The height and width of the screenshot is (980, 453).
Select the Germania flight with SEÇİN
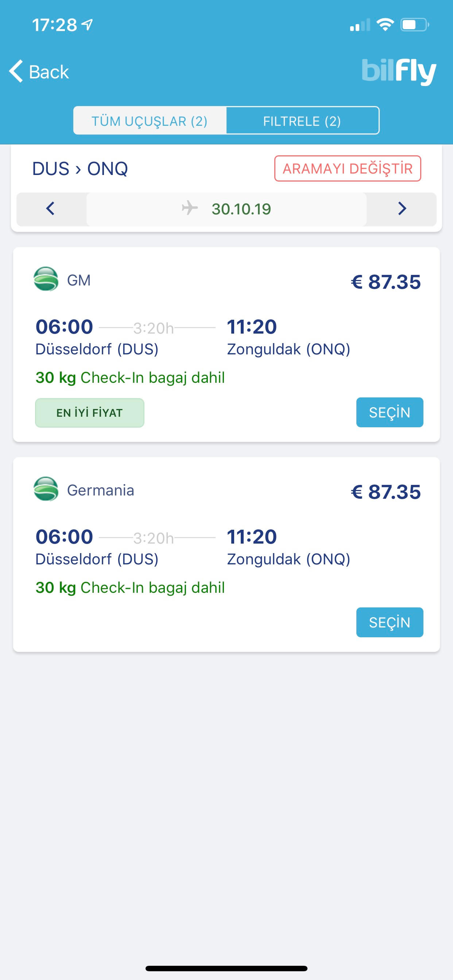pyautogui.click(x=390, y=622)
